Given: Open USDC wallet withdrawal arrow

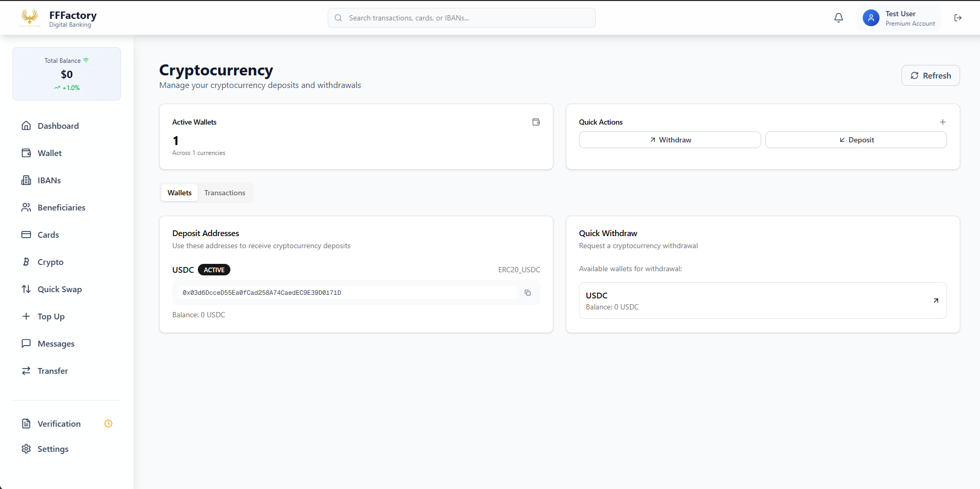Looking at the screenshot, I should [x=936, y=301].
